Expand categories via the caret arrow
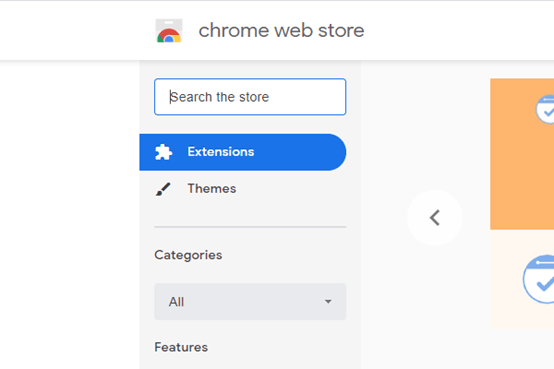 (328, 301)
